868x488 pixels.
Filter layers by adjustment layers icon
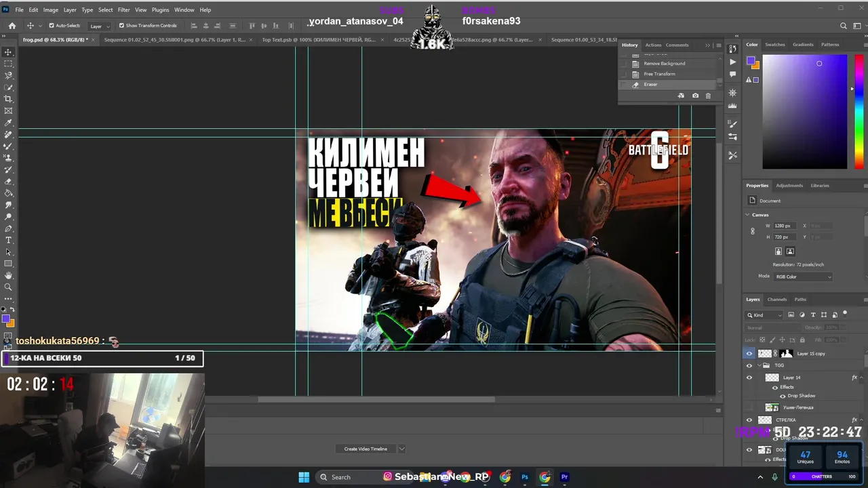click(x=802, y=315)
